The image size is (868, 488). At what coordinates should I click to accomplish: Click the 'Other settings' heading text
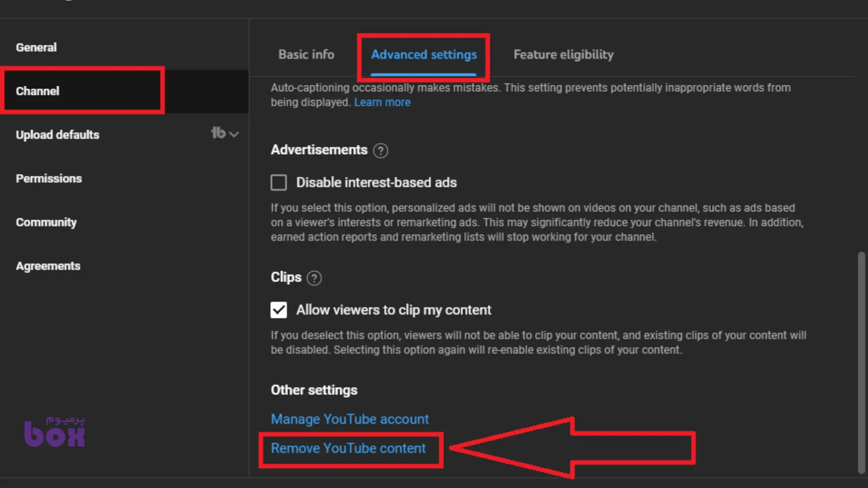pos(314,390)
